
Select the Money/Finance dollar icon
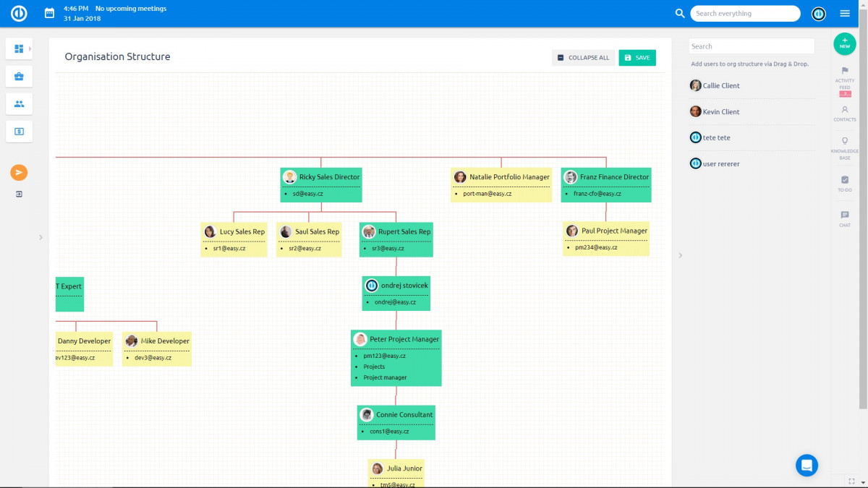pos(19,131)
